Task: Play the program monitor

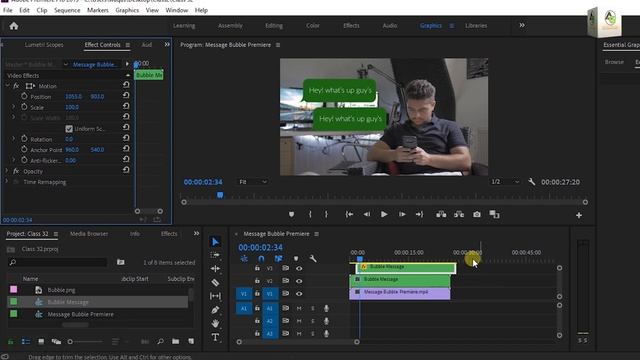Action: 384,214
